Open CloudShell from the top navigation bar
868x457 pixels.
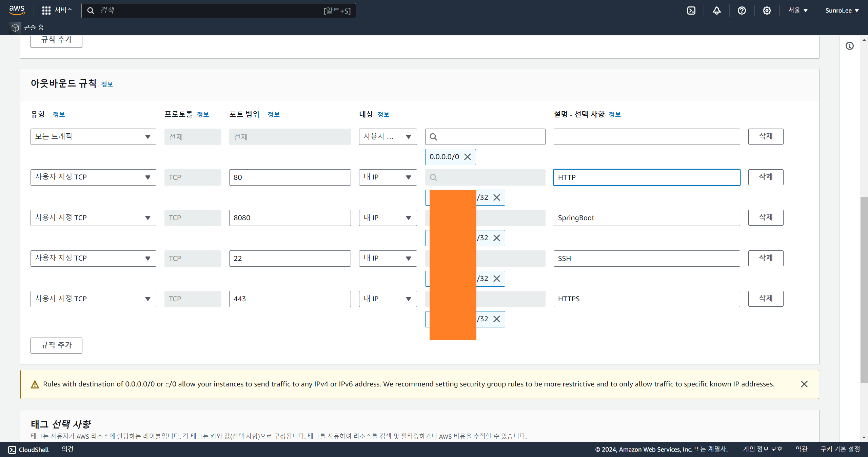(691, 11)
